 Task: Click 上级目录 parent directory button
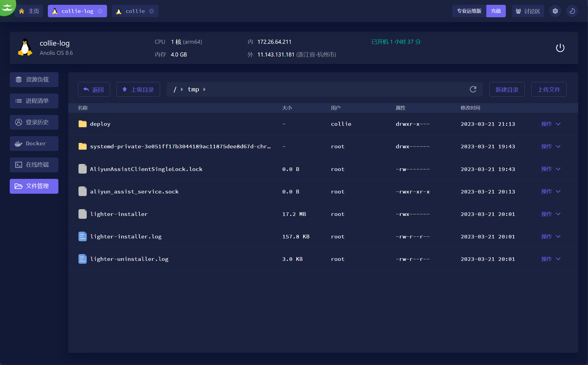138,89
